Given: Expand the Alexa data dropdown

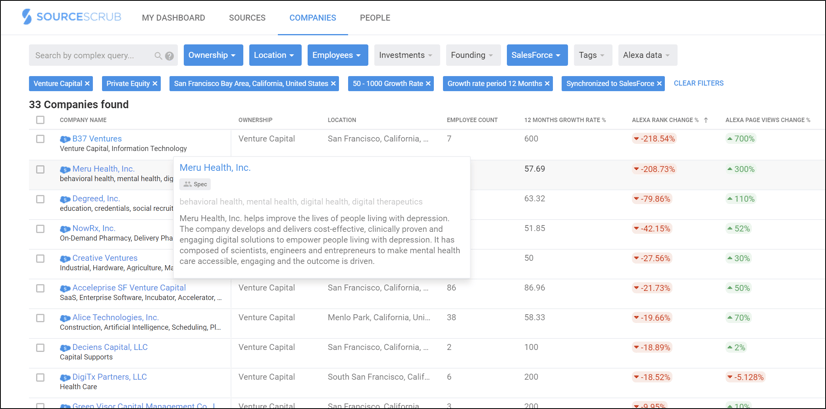Looking at the screenshot, I should pos(646,55).
